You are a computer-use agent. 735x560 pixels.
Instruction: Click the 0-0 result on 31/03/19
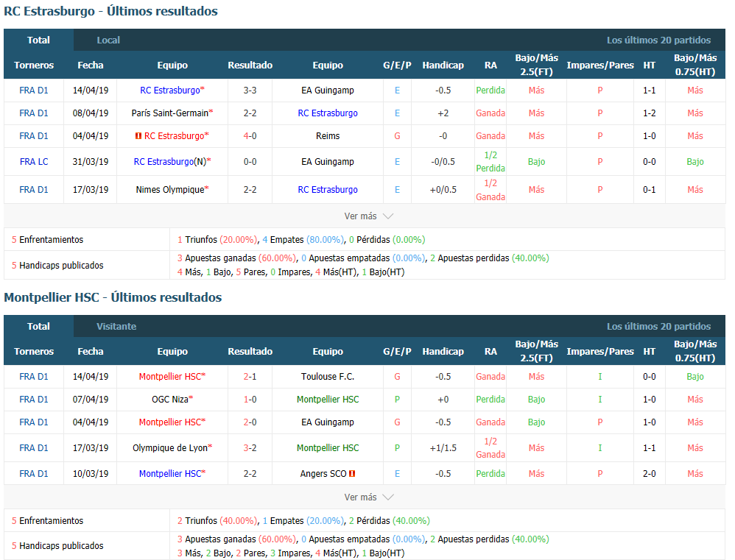(250, 162)
